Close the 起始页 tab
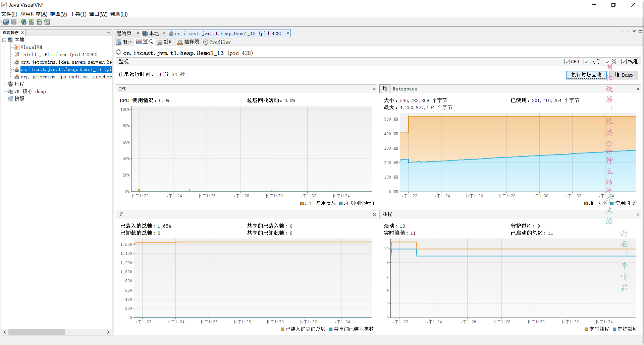Screen dimensions: 644x345 138,33
